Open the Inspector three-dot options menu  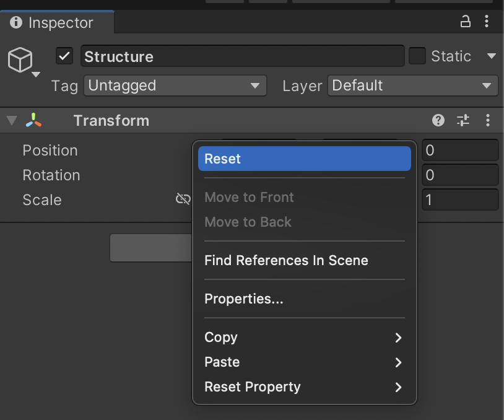point(487,22)
